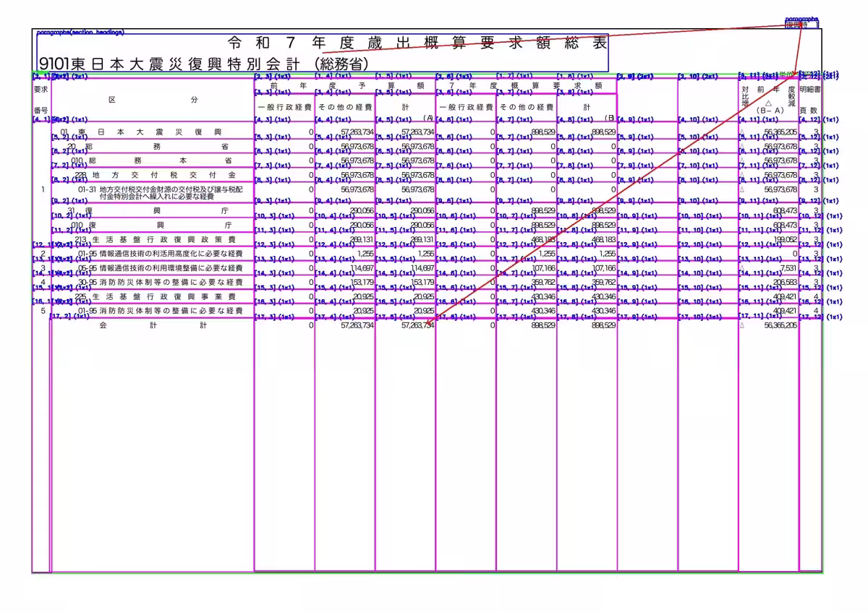Select the 前年度予算額 header cell
This screenshot has width=868, height=613.
coord(344,85)
